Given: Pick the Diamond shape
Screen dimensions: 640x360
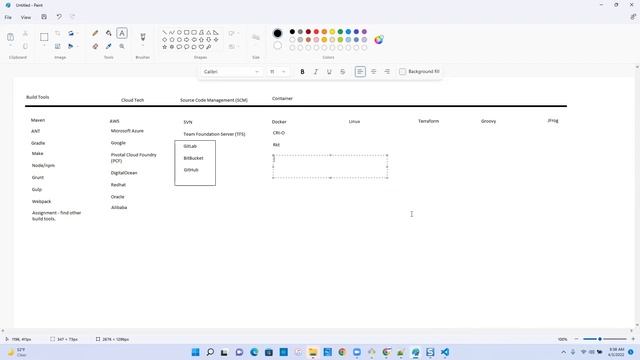Looking at the screenshot, I should (164, 40).
